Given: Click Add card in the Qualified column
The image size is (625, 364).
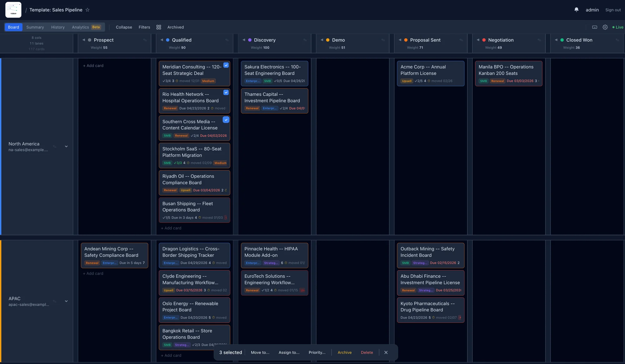Looking at the screenshot, I should click(171, 228).
